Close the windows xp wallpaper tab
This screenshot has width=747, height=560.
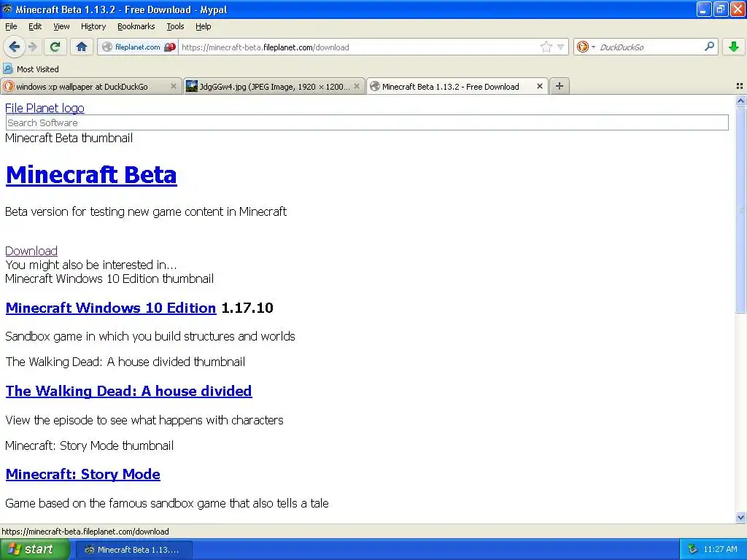[x=174, y=86]
